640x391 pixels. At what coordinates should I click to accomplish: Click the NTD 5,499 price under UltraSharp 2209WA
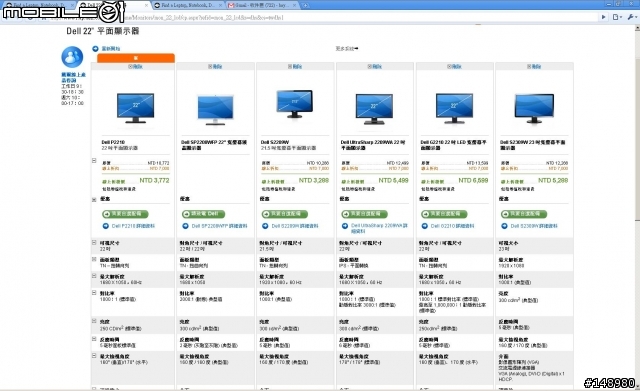pos(393,180)
